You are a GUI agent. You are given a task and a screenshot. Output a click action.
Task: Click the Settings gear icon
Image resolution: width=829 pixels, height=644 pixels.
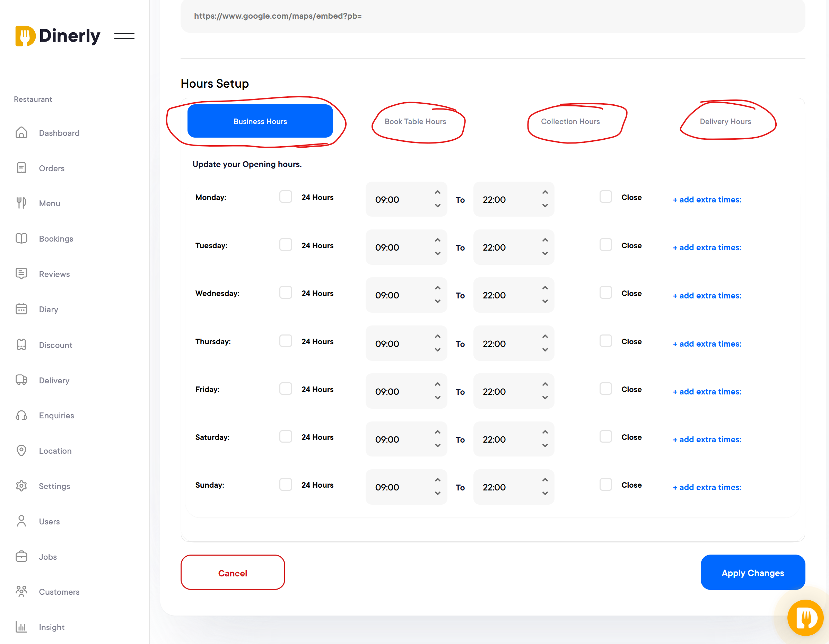[x=21, y=486]
